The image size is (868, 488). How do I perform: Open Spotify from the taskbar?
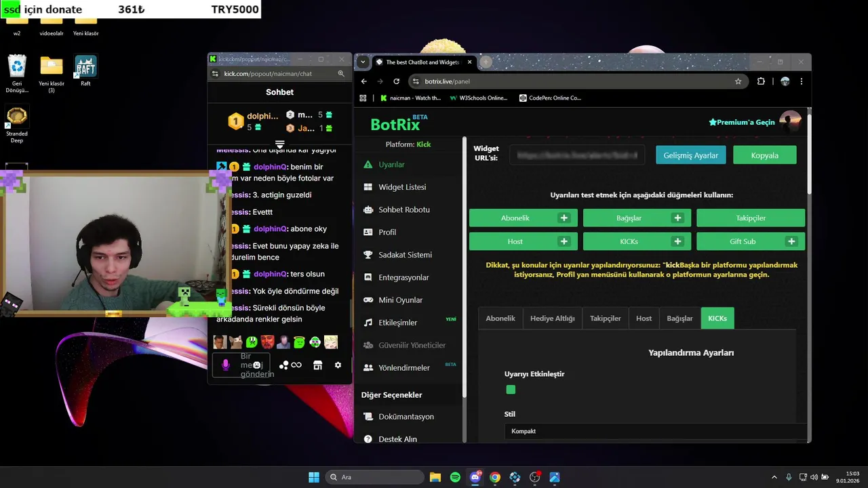(455, 477)
